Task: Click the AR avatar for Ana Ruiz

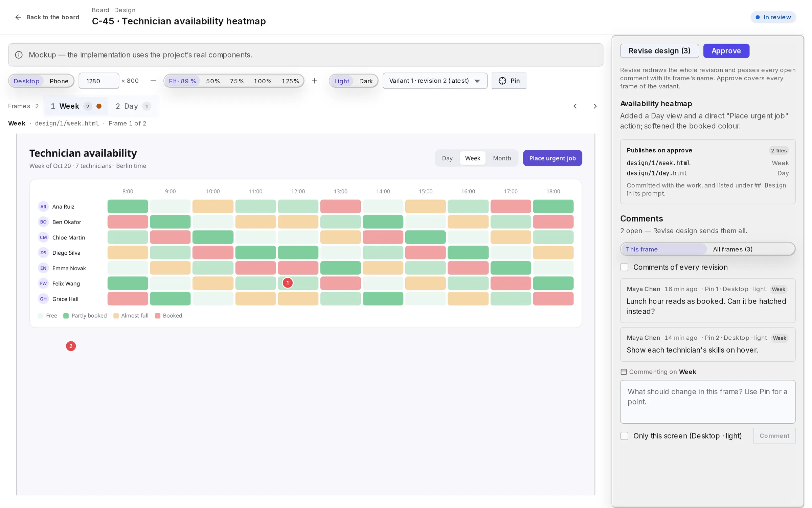Action: [x=43, y=207]
